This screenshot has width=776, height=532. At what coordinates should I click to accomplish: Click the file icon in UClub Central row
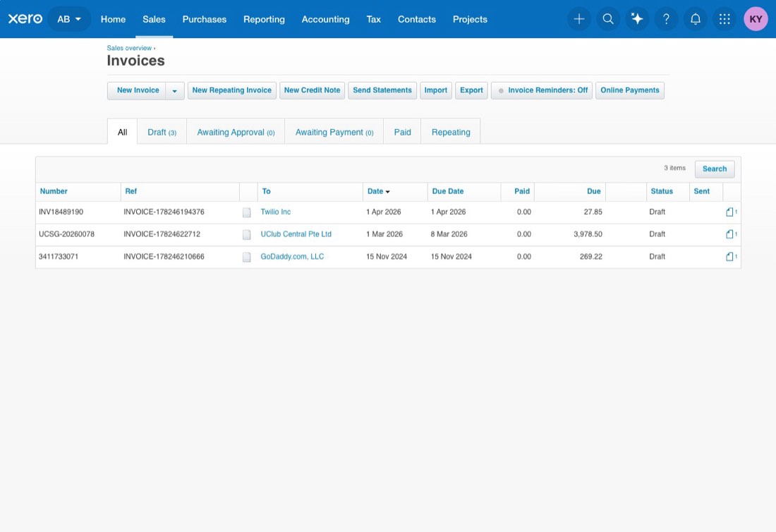(x=246, y=234)
